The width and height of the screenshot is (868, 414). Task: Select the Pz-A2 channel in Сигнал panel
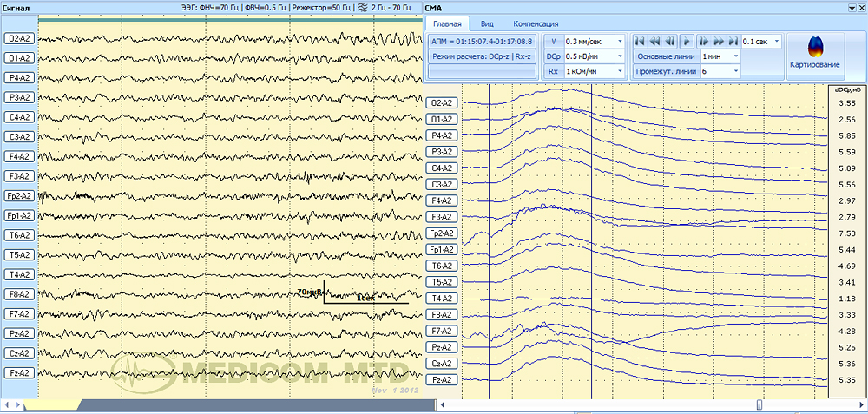click(x=19, y=334)
